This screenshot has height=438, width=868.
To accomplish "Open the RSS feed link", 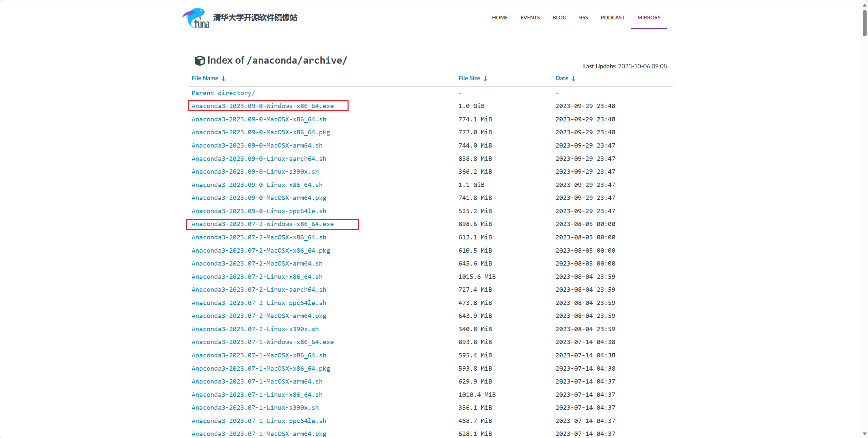I will pyautogui.click(x=583, y=18).
